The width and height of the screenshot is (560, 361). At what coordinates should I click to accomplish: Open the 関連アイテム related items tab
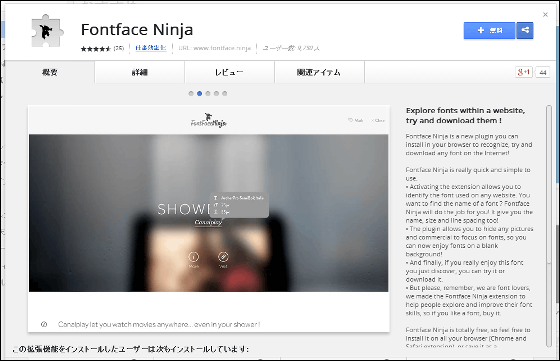coord(319,72)
